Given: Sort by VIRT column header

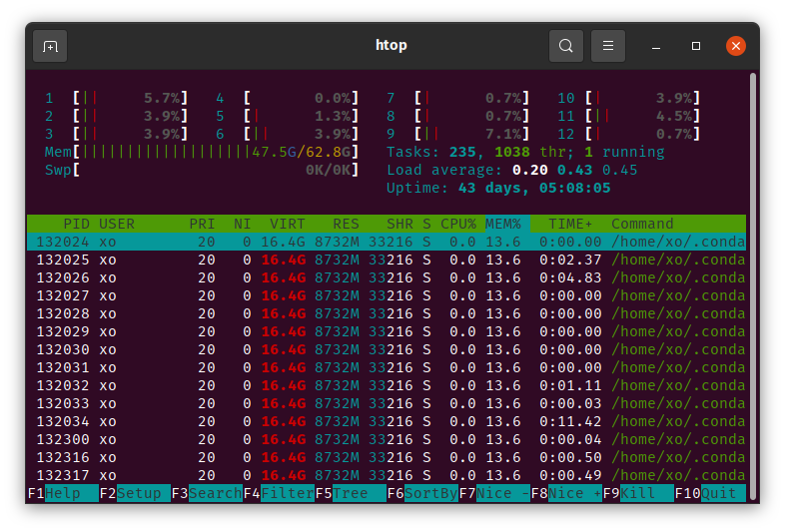Looking at the screenshot, I should [288, 224].
